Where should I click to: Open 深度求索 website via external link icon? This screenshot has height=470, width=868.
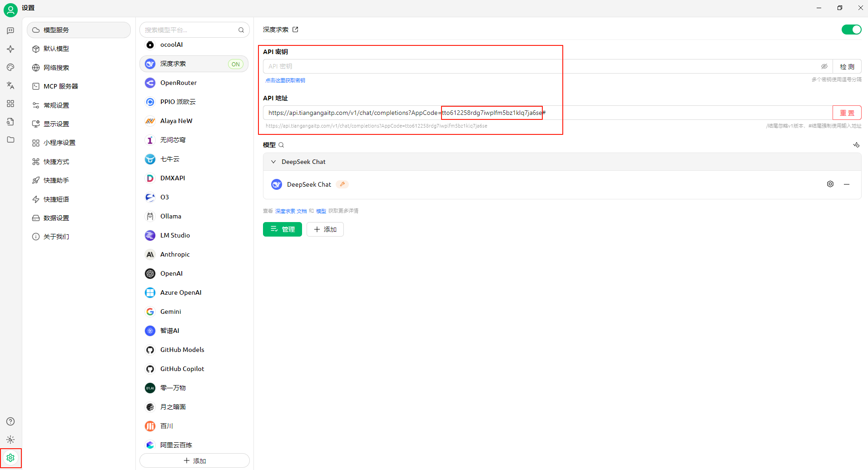click(x=295, y=29)
